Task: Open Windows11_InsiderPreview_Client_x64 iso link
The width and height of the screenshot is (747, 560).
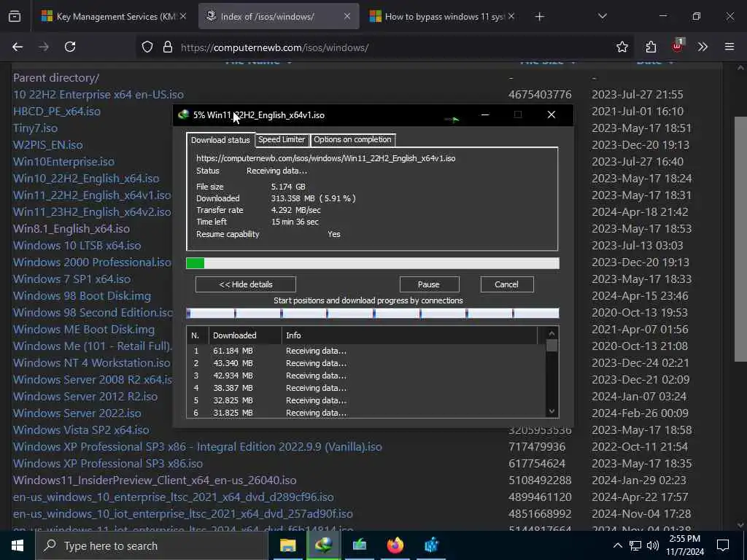Action: point(155,480)
